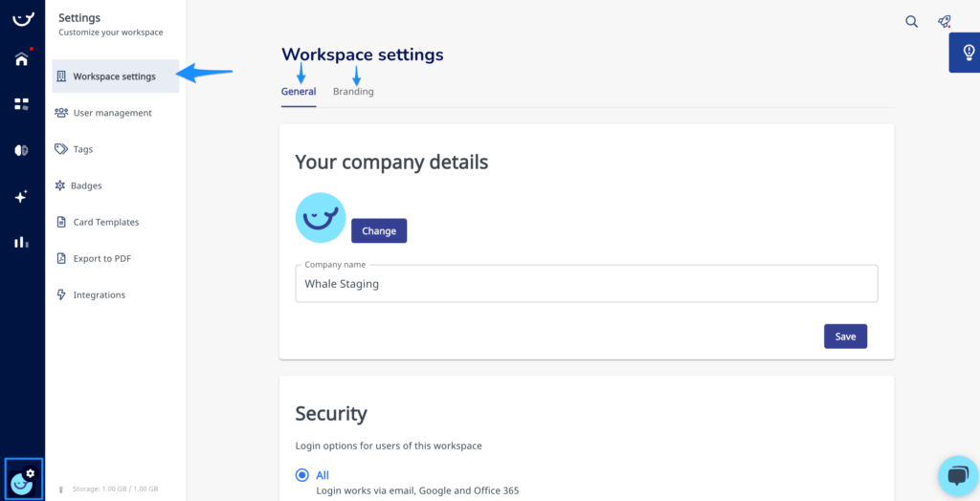Click the sparkle AI icon in left rail
Screen dimensions: 980x501
click(x=21, y=196)
